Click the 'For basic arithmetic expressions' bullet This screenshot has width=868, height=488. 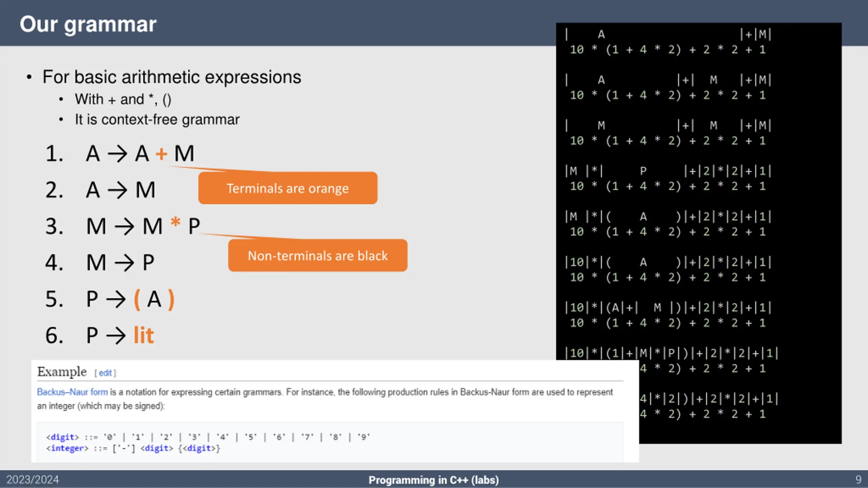172,77
